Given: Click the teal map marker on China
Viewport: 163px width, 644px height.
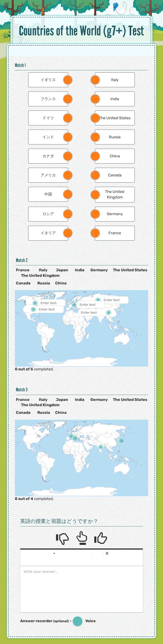Looking at the screenshot, I should 109,313.
